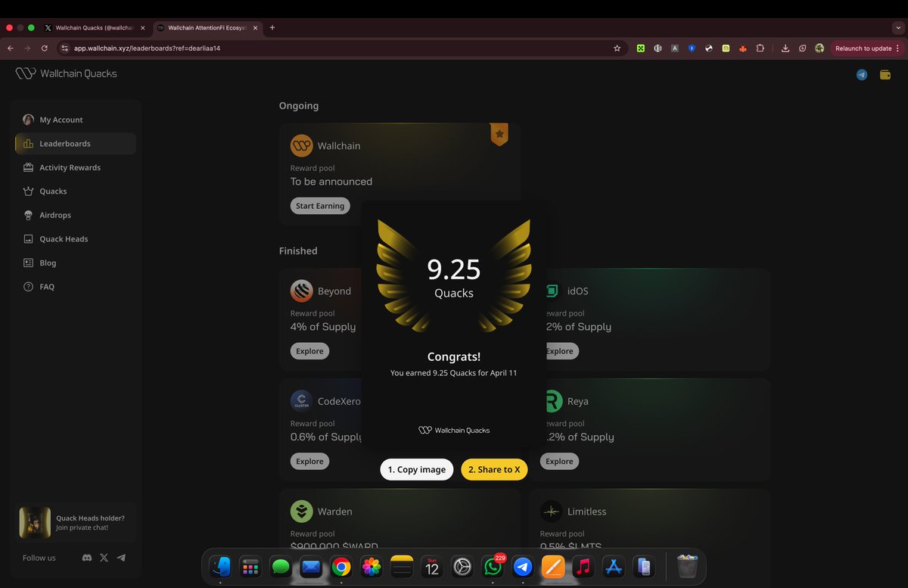Open Chrome's Extensions puzzle icon
Screen dimensions: 908x588
click(x=760, y=48)
